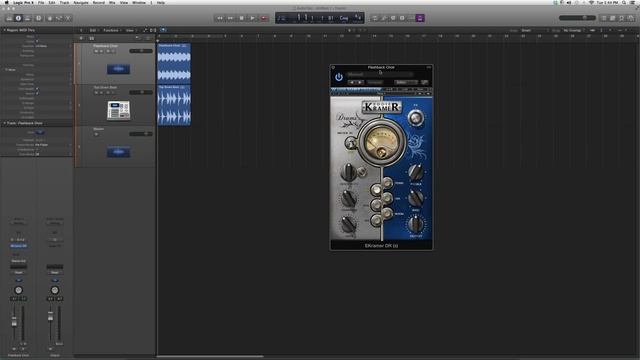Open the tracks area Functions dropdown
This screenshot has height=360, width=640.
click(112, 30)
